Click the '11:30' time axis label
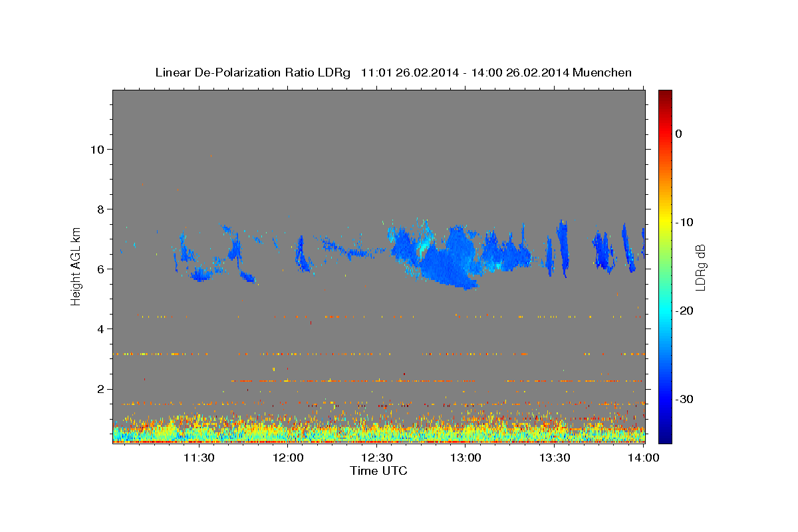Image resolution: width=798 pixels, height=532 pixels. pyautogui.click(x=199, y=458)
